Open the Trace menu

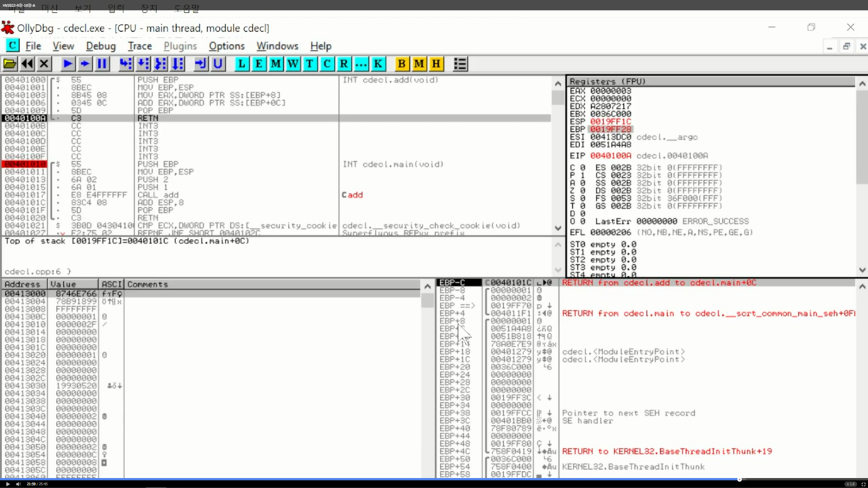coord(140,46)
